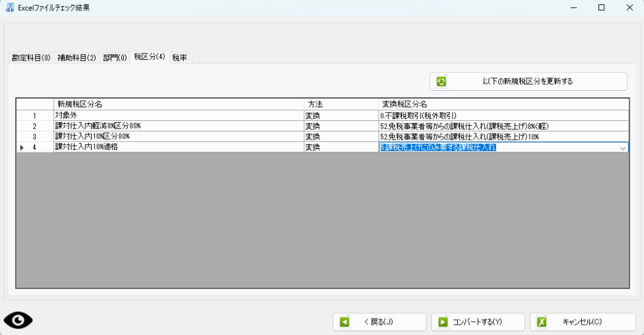Select row 4 via its row header arrow
The image size is (644, 335).
pyautogui.click(x=23, y=147)
